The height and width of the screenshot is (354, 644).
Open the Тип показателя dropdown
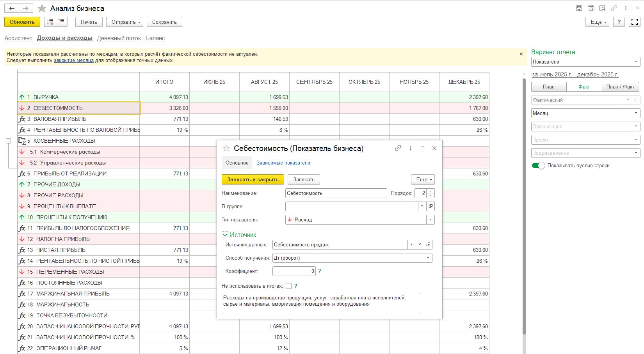[x=430, y=219]
